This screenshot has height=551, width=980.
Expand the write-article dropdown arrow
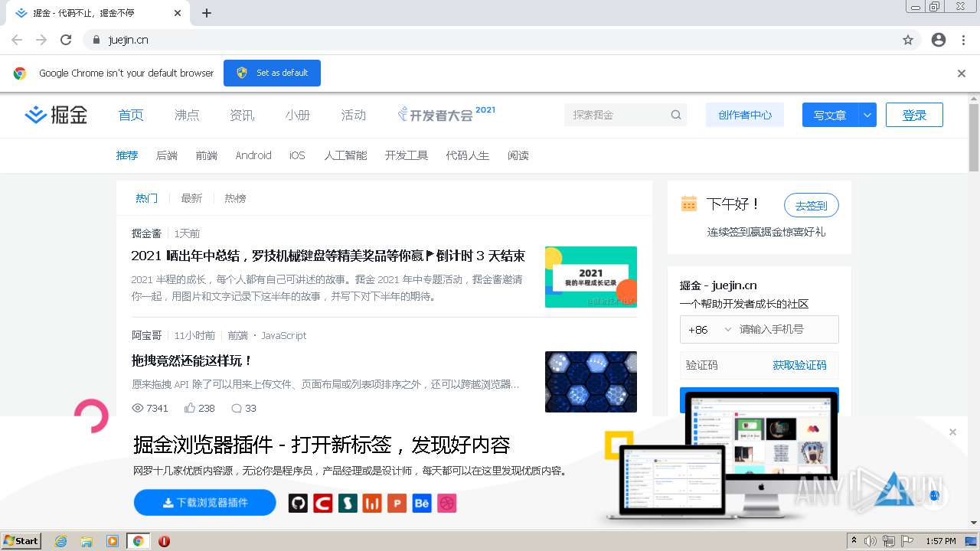pyautogui.click(x=867, y=115)
